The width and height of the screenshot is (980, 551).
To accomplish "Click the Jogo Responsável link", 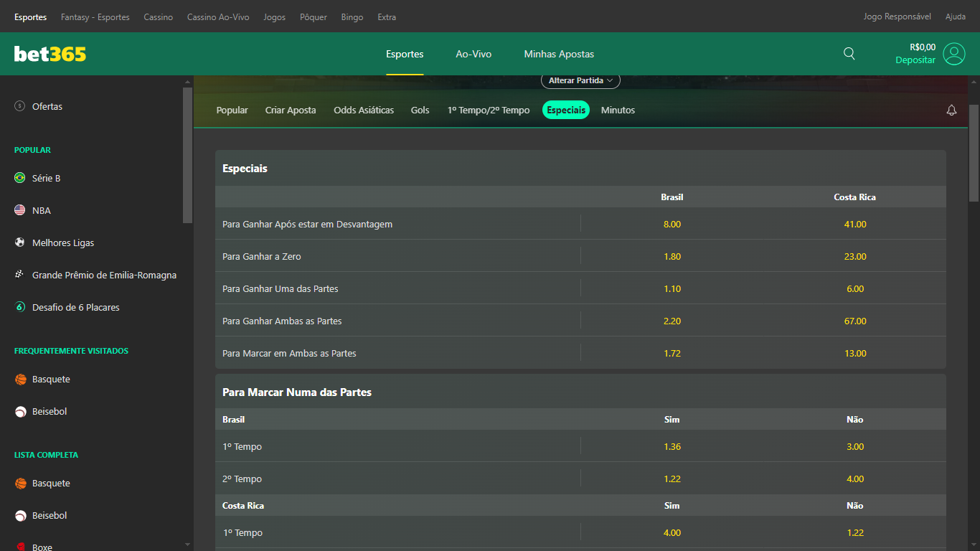I will pos(897,17).
